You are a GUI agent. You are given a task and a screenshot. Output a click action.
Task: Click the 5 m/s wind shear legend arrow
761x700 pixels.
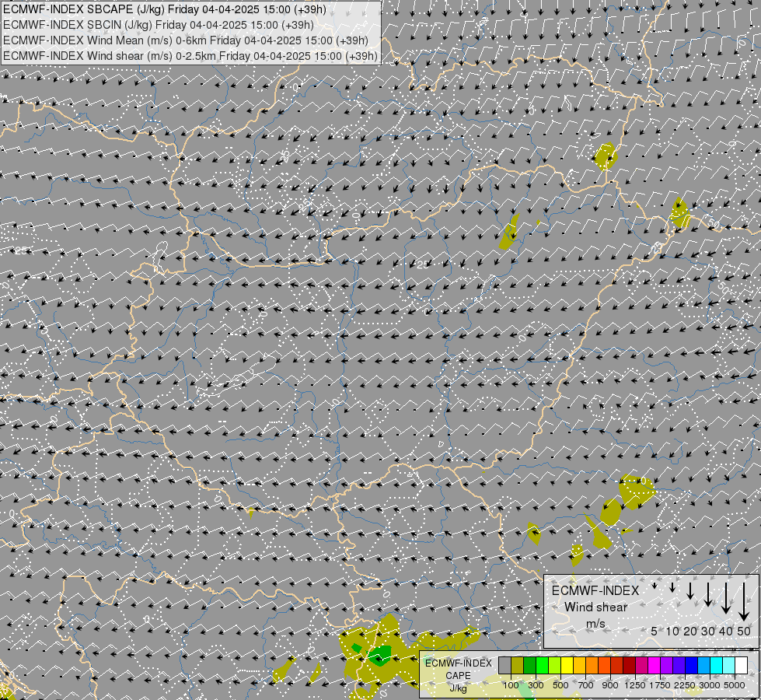point(655,586)
